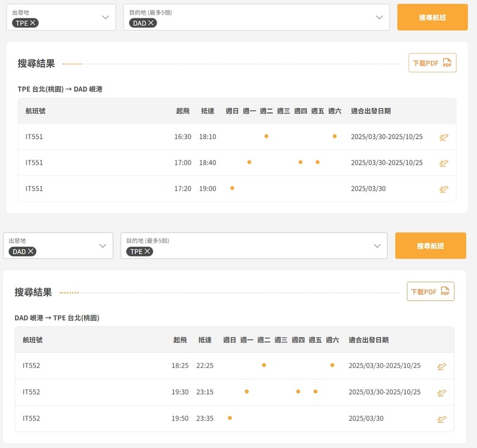Viewport: 477px width, 448px height.
Task: Click plane icon for IT551 17:00 flight
Action: point(444,163)
